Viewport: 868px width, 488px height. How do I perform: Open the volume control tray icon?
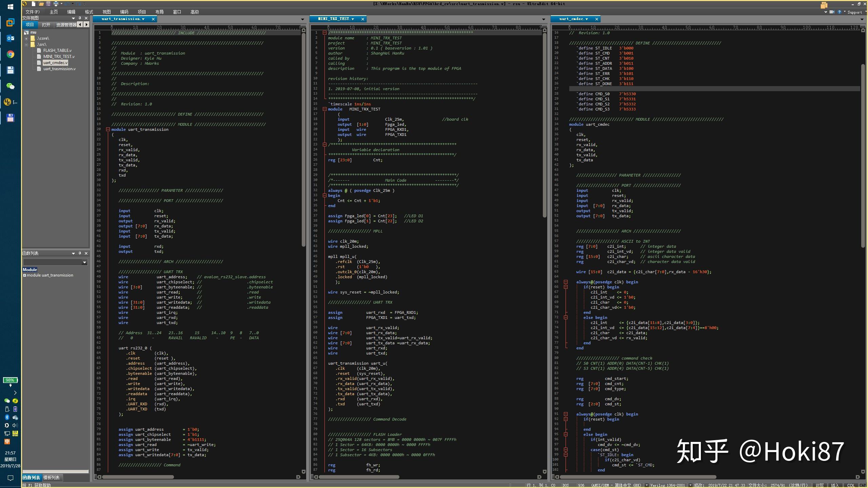(15, 425)
